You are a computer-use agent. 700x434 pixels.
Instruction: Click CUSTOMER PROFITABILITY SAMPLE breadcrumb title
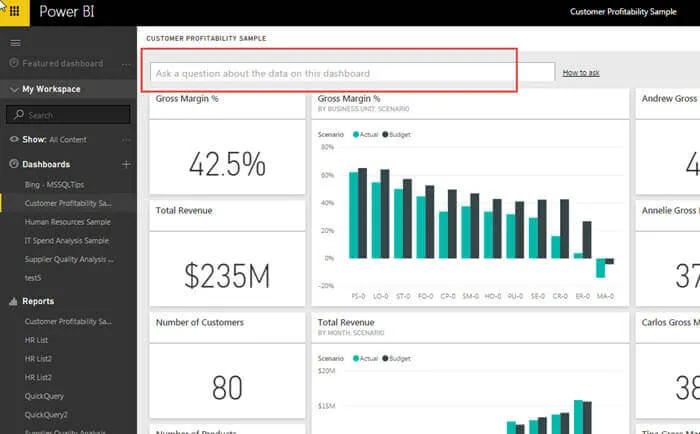[x=206, y=38]
